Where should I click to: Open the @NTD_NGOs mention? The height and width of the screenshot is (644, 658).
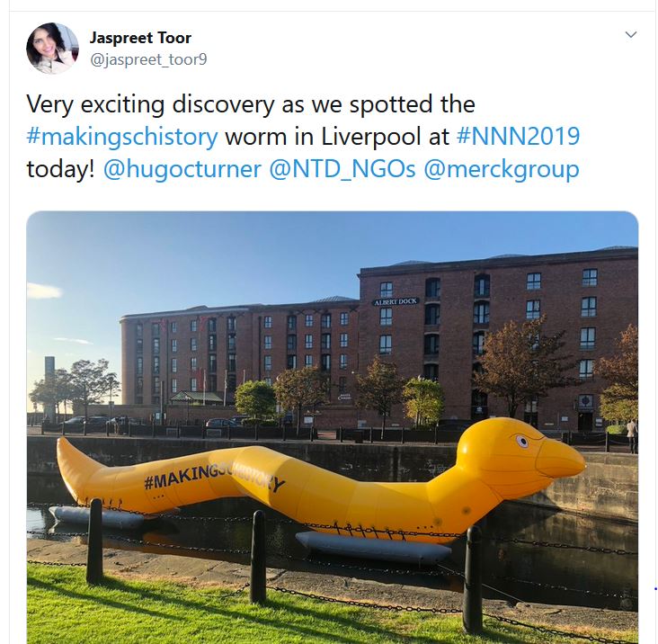point(342,169)
